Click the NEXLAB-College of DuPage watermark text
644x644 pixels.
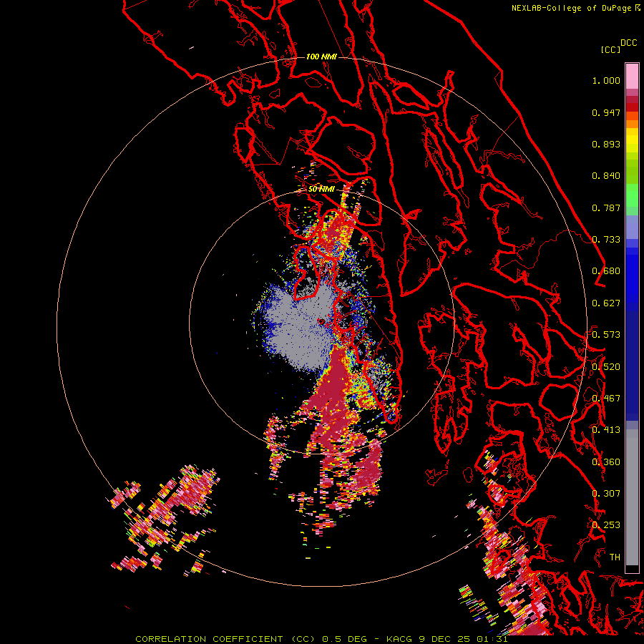tap(573, 8)
